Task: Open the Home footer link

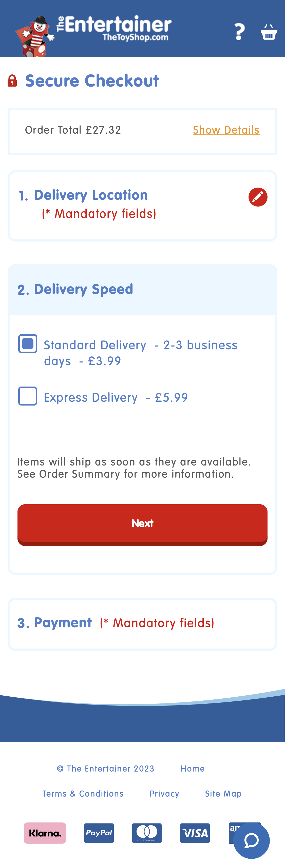Action: (193, 769)
